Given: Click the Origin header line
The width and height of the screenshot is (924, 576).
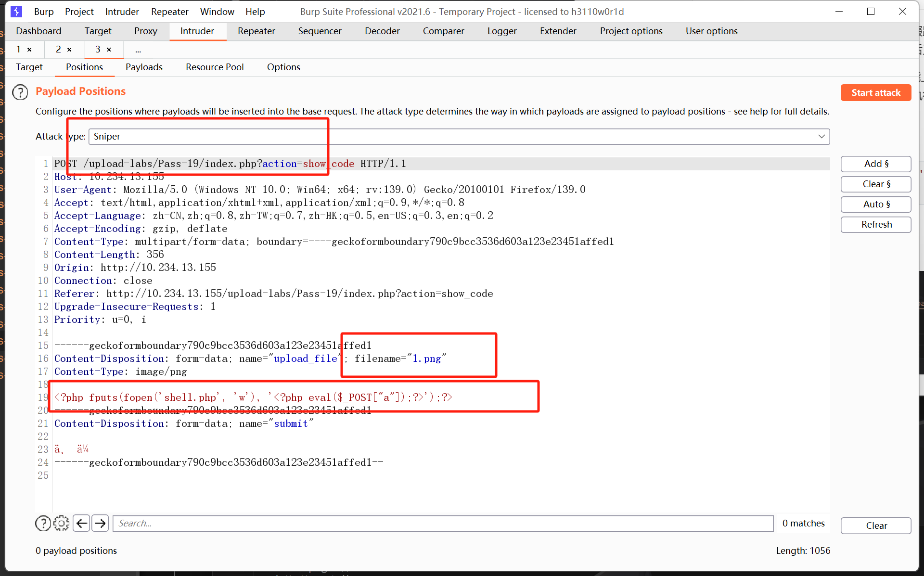Looking at the screenshot, I should coord(135,268).
